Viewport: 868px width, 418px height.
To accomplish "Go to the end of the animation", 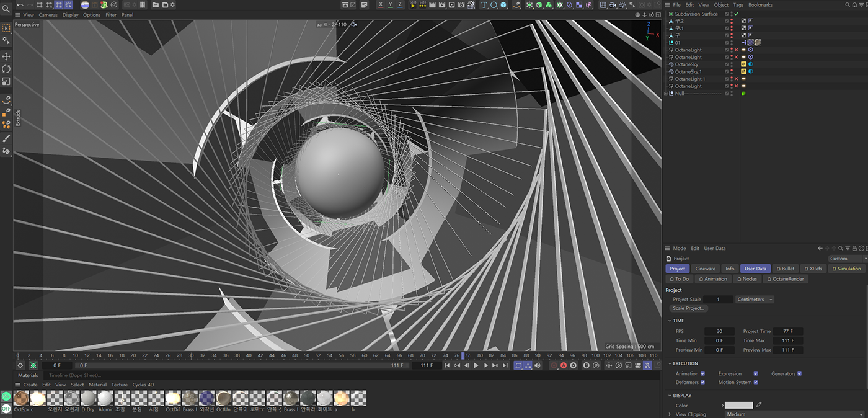I will click(x=505, y=366).
